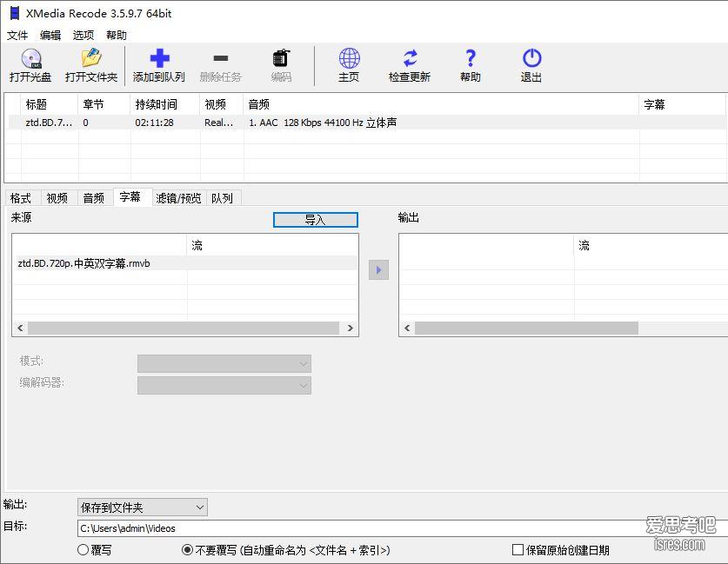Switch to the 滤镜/预览 tab
The height and width of the screenshot is (564, 728).
(179, 198)
